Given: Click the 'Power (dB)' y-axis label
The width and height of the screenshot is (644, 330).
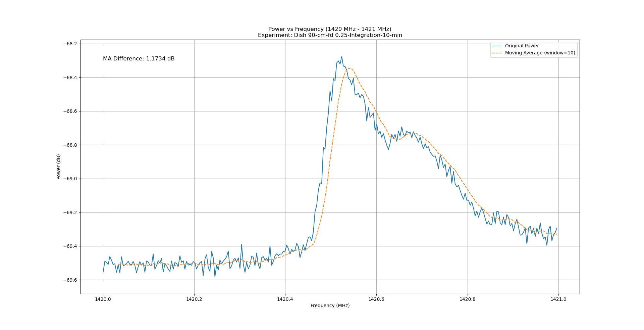Looking at the screenshot, I should click(58, 167).
